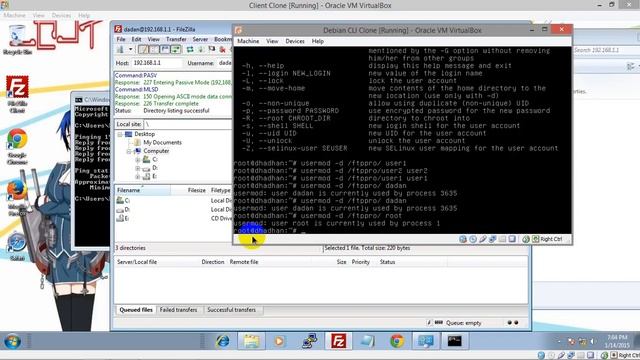640x360 pixels.
Task: Open Devices menu in Debian CLI Clone window
Action: point(295,41)
